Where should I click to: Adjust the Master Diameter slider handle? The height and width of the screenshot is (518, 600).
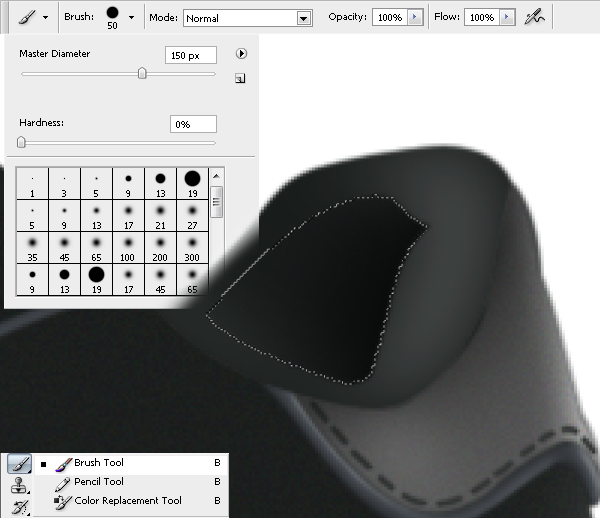(142, 73)
